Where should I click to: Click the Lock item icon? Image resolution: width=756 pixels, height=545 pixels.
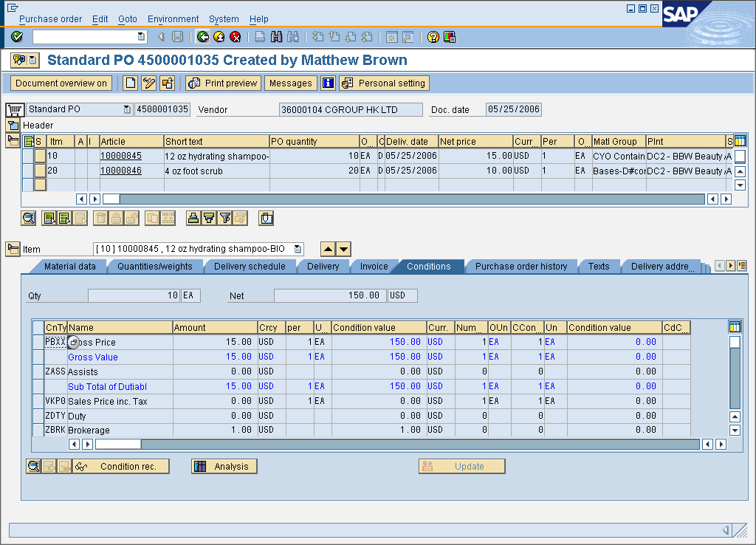pyautogui.click(x=116, y=219)
